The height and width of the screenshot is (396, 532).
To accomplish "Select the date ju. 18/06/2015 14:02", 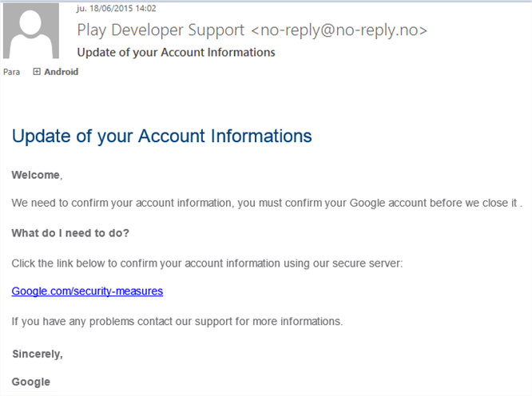I will coord(117,9).
